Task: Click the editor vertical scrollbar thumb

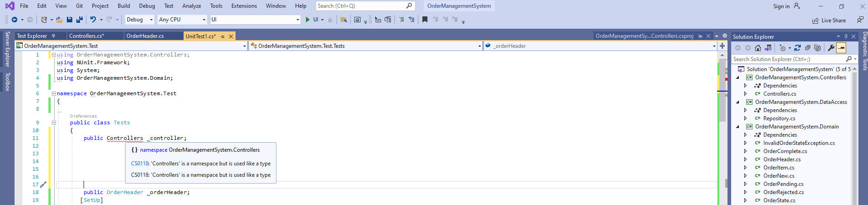Action: [722, 91]
